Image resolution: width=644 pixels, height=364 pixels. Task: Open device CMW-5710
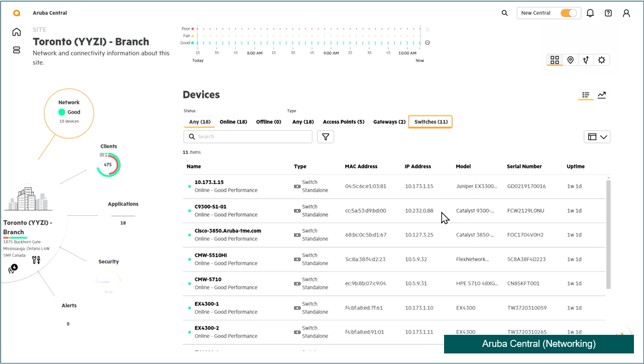(208, 280)
